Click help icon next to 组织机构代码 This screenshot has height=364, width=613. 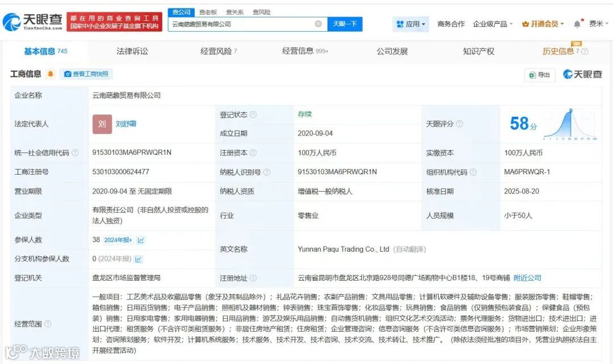[473, 172]
